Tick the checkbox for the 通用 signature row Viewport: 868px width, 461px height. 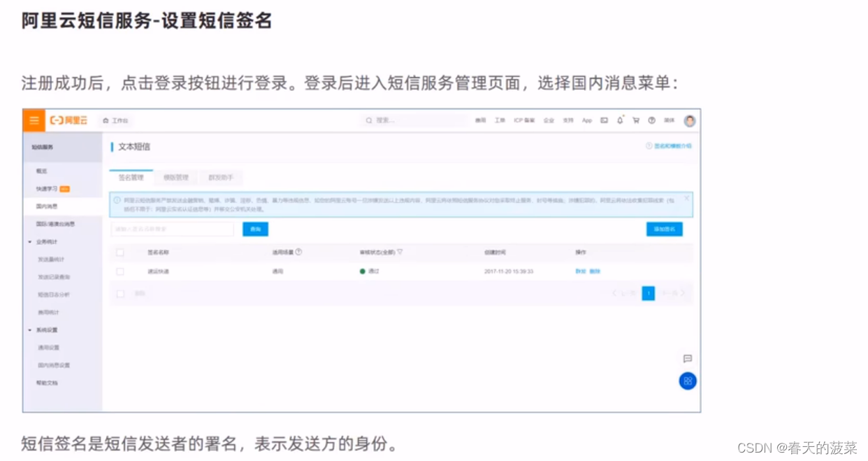(x=120, y=271)
